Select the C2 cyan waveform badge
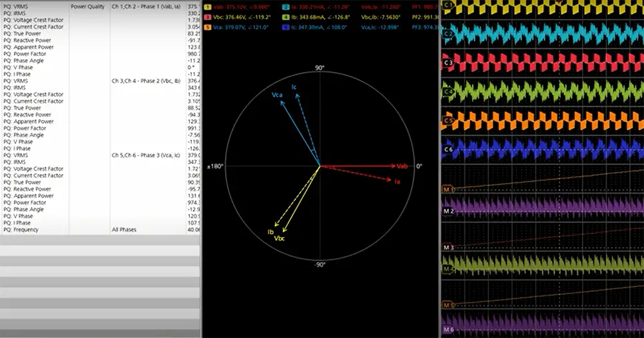 tap(448, 34)
